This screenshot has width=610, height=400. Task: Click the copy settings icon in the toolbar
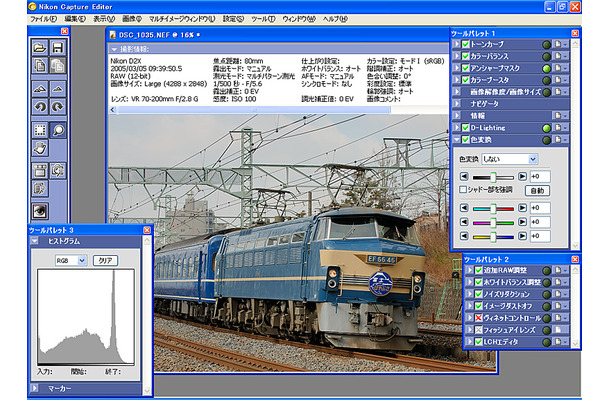pos(40,65)
